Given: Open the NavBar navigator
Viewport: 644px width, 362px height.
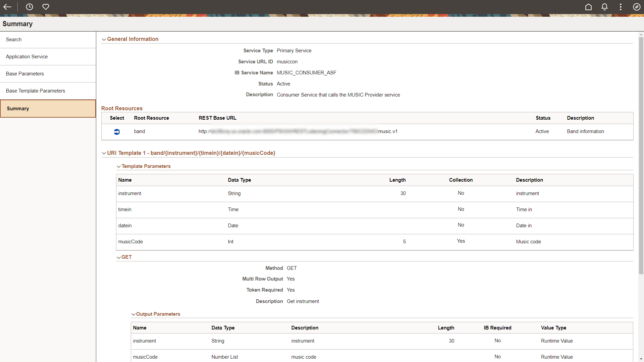Looking at the screenshot, I should (x=636, y=7).
